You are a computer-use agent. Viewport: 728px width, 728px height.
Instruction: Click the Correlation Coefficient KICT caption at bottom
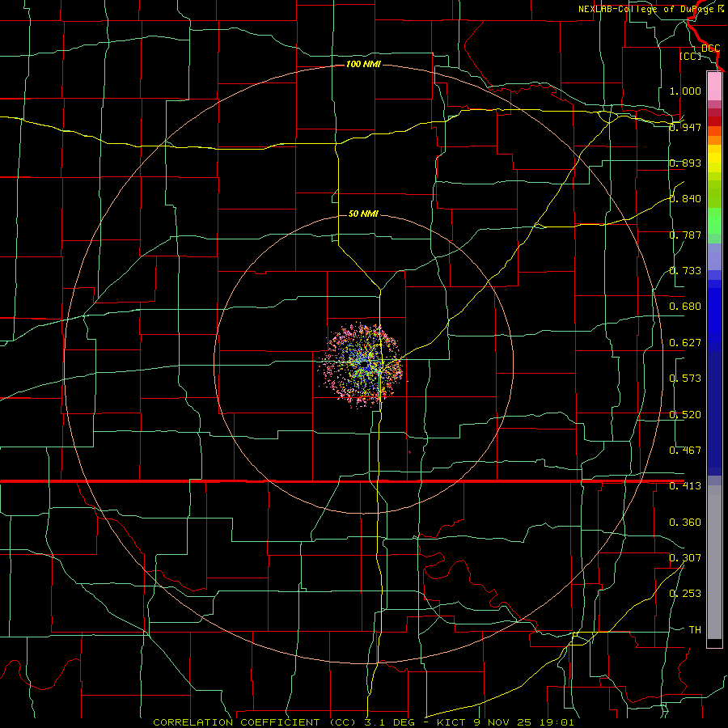(363, 722)
